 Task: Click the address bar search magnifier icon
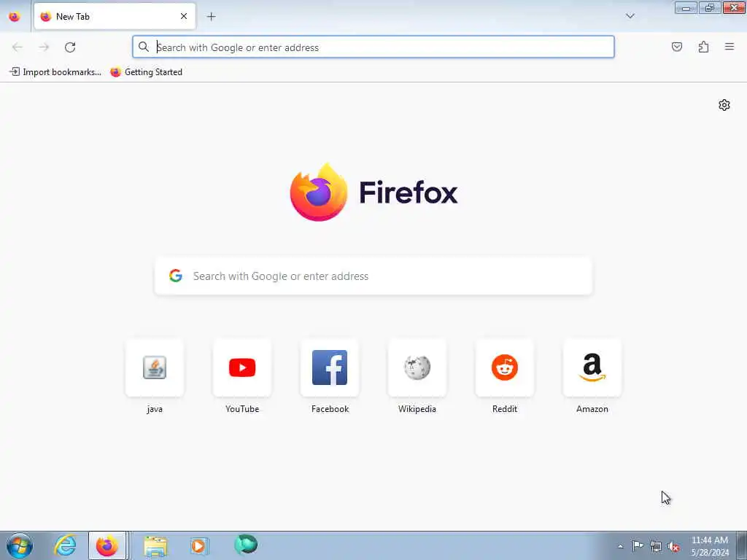[x=144, y=47]
